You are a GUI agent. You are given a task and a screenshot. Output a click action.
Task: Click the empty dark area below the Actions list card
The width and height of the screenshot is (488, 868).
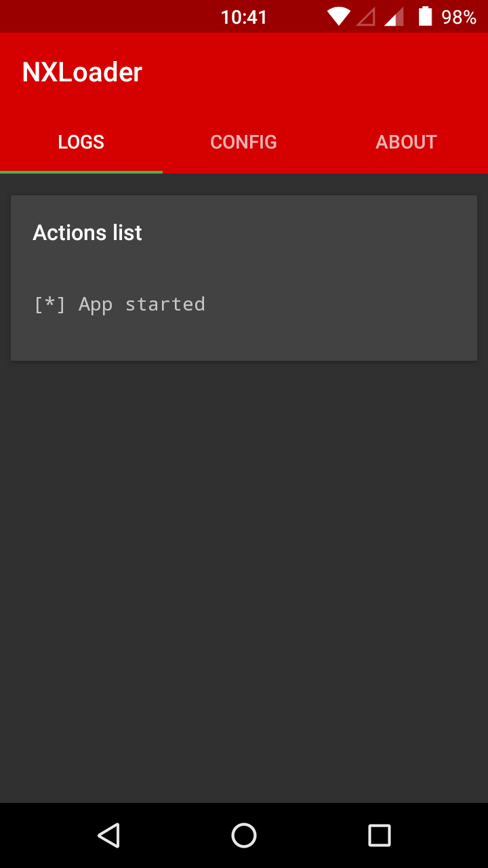point(244,576)
